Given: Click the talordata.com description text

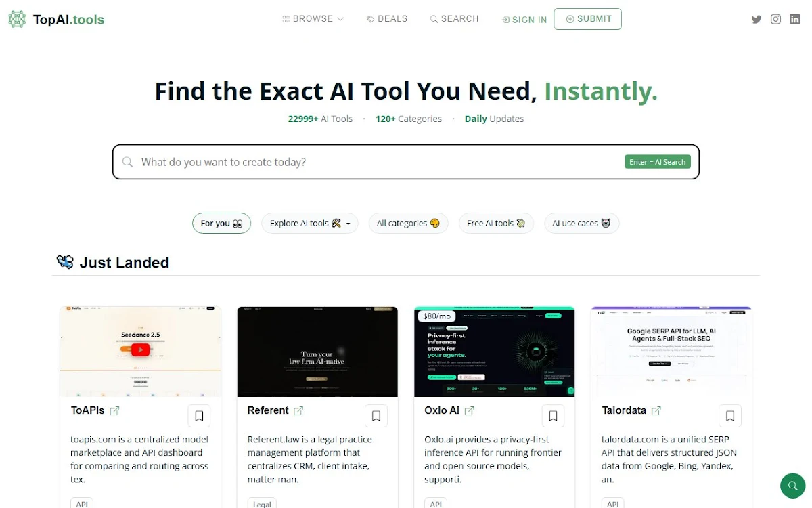Looking at the screenshot, I should [x=669, y=459].
